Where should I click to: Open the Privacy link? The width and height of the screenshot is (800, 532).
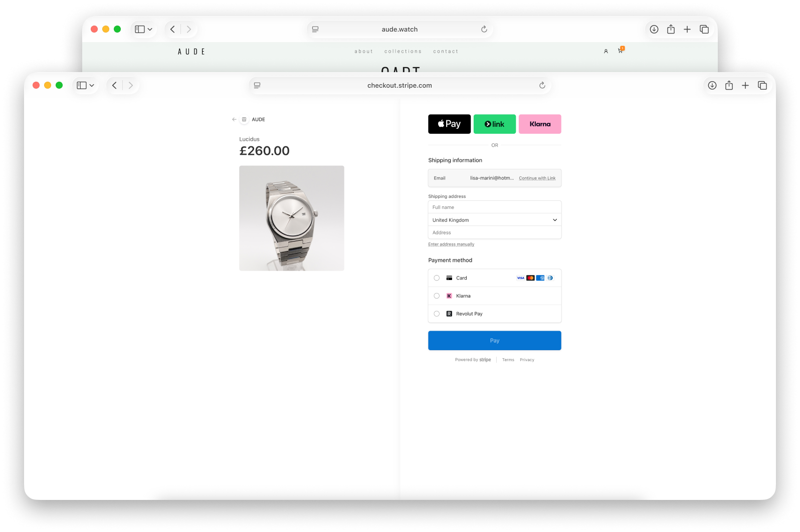(527, 360)
